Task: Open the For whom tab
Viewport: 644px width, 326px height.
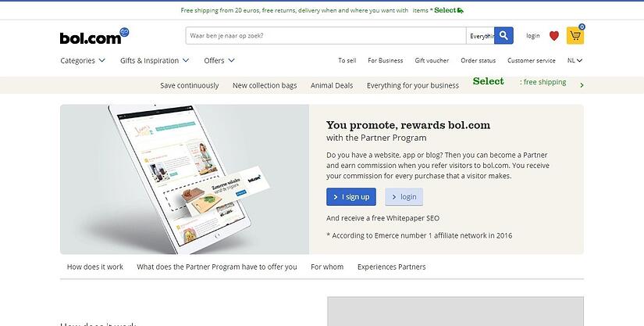Action: pos(327,267)
